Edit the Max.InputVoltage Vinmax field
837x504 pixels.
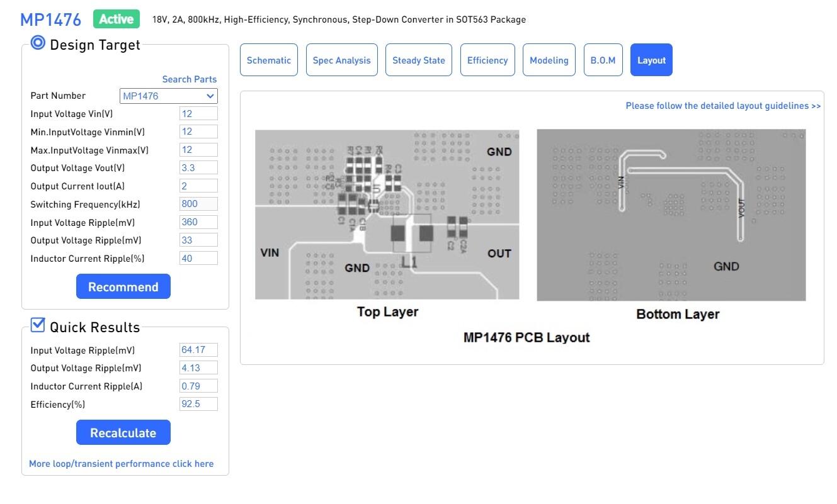click(x=198, y=150)
